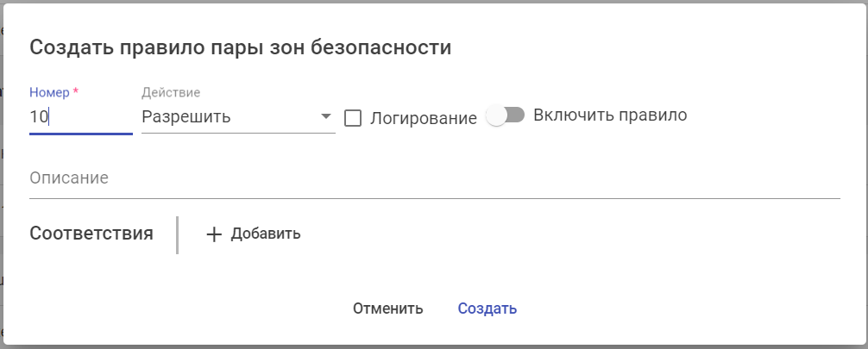Viewport: 868px width, 349px height.
Task: Click the vertical divider beside Соответствия
Action: (177, 234)
